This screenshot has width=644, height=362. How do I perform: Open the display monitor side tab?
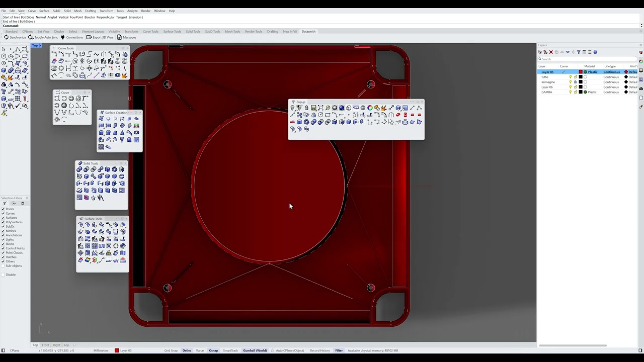pos(641,70)
